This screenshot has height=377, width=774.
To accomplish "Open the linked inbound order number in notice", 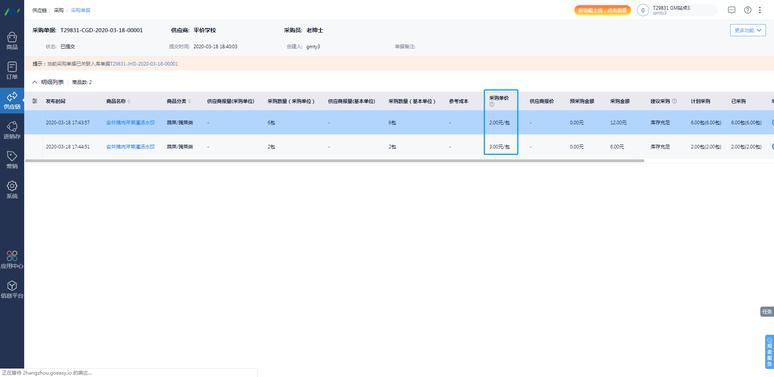I will (x=144, y=64).
